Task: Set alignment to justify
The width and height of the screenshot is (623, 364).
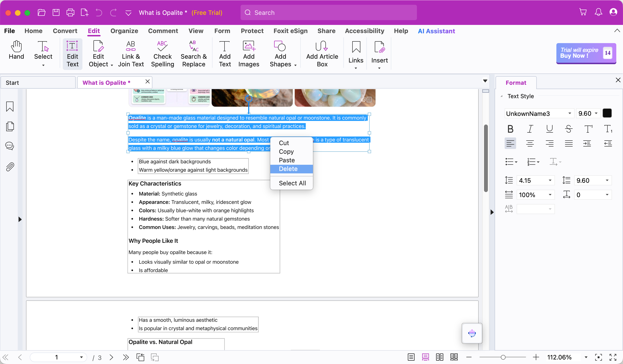Action: click(x=569, y=143)
